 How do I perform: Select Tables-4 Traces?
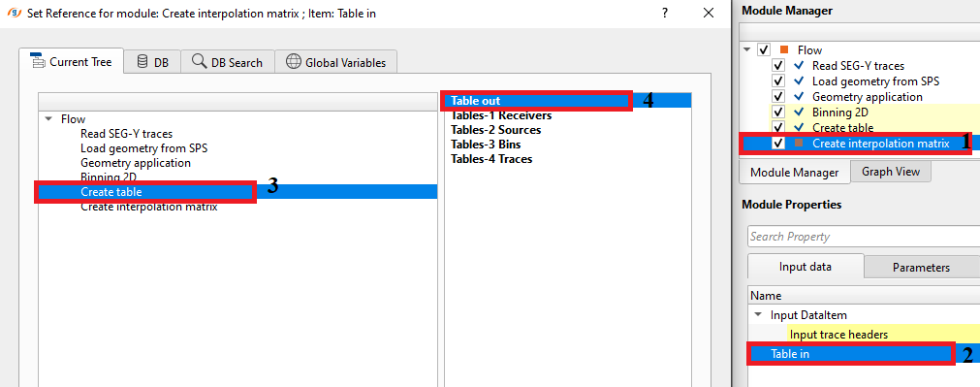click(x=491, y=159)
